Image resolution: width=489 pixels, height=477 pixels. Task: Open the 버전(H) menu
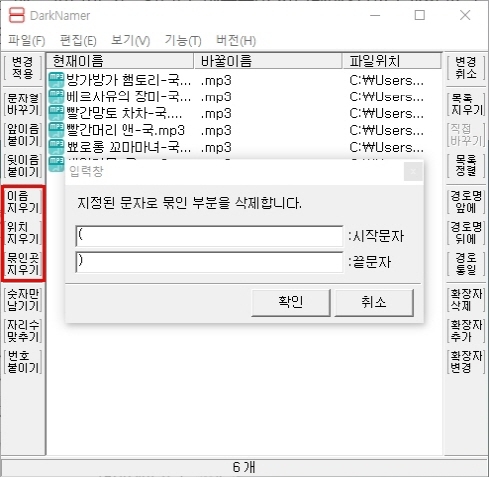(236, 41)
